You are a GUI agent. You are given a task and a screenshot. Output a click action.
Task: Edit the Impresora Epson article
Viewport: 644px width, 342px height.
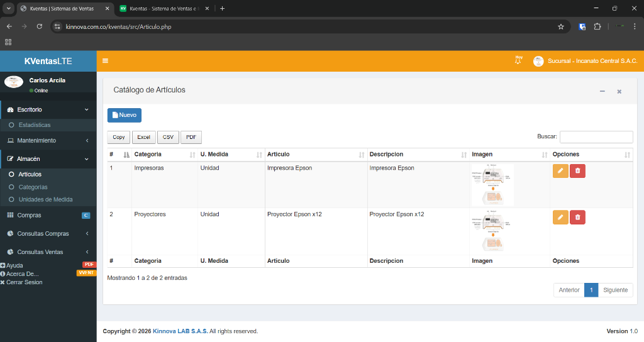coord(560,171)
